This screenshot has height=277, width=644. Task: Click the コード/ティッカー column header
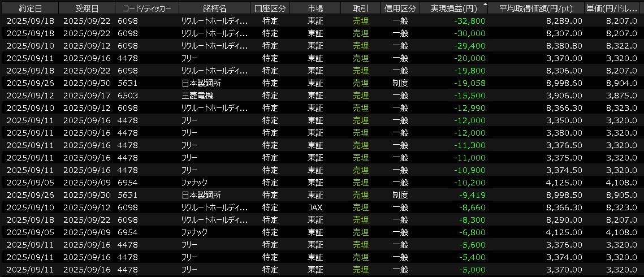(x=146, y=8)
